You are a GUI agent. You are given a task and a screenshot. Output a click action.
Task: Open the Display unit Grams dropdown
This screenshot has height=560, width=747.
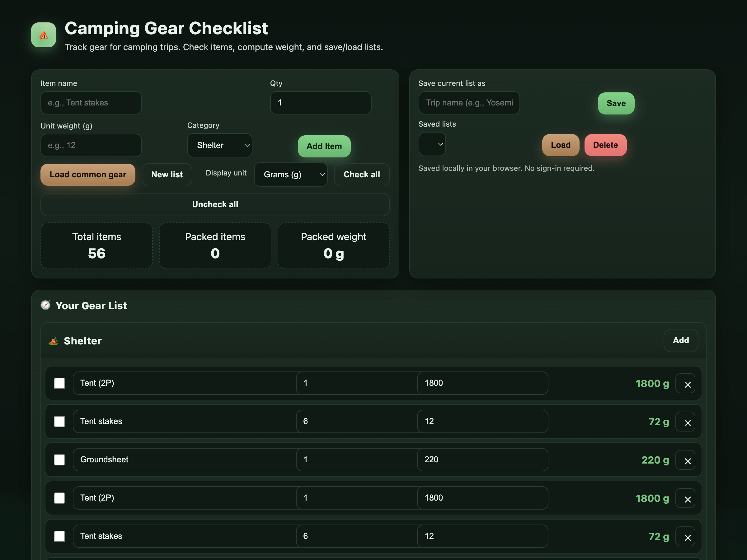[290, 175]
